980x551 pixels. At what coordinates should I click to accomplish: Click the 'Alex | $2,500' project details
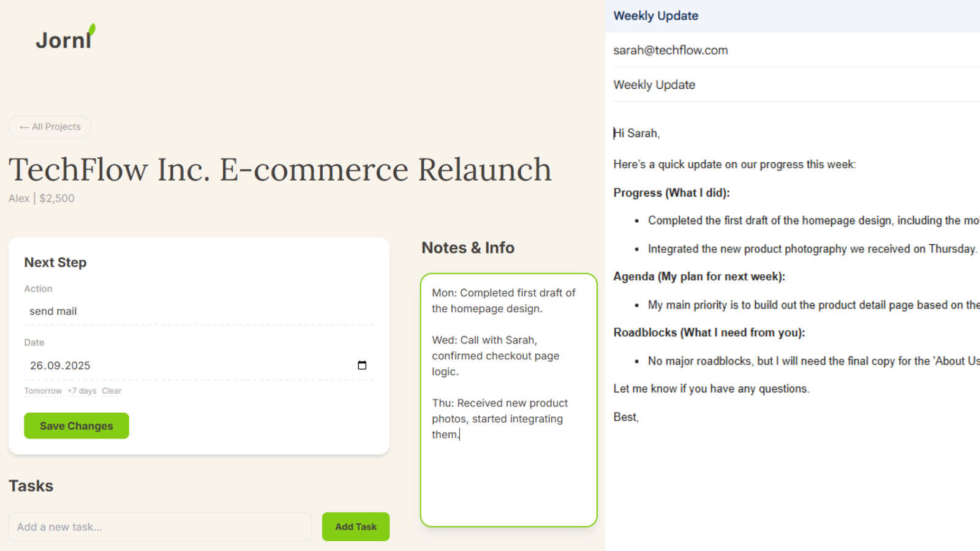[x=42, y=198]
